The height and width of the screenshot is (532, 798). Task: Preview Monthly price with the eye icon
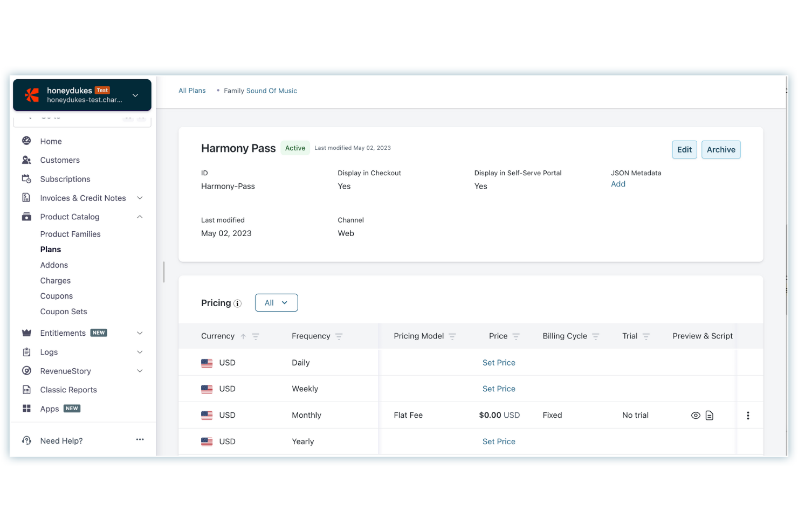click(x=696, y=415)
